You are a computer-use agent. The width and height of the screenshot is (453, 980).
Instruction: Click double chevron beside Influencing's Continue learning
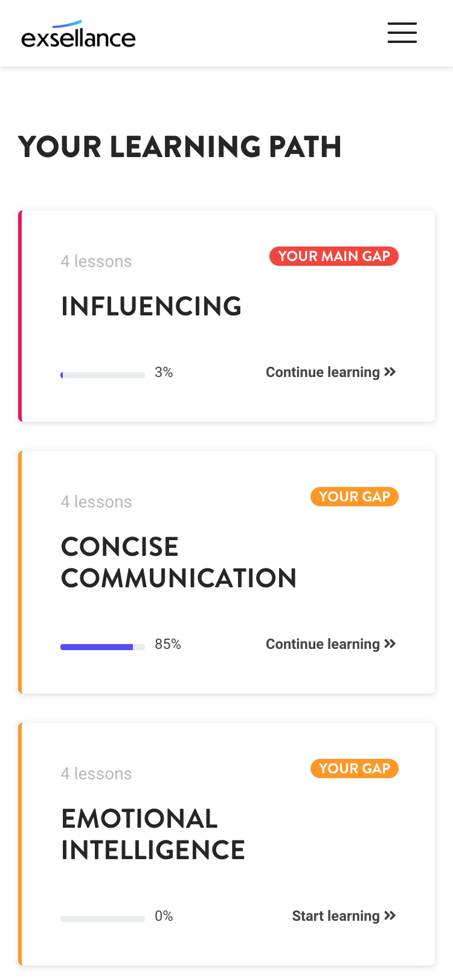click(x=390, y=372)
